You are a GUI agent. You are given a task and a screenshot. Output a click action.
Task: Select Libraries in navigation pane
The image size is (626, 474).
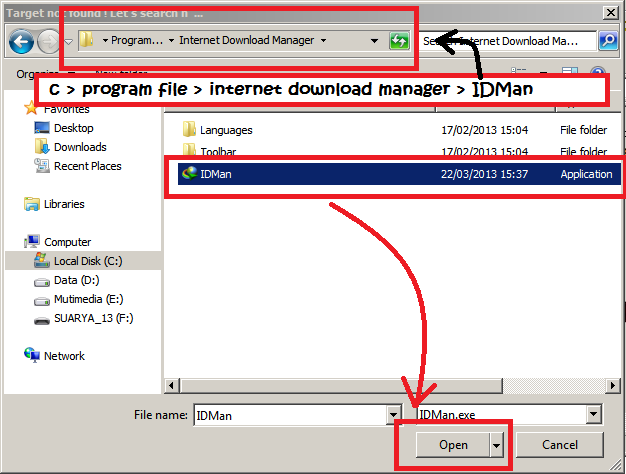point(64,204)
